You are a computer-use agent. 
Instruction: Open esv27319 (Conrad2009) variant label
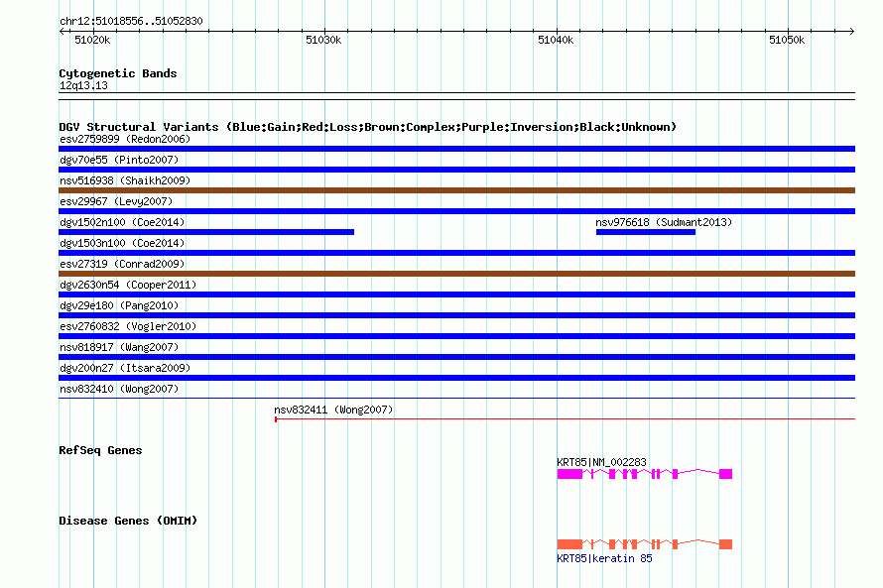click(122, 264)
